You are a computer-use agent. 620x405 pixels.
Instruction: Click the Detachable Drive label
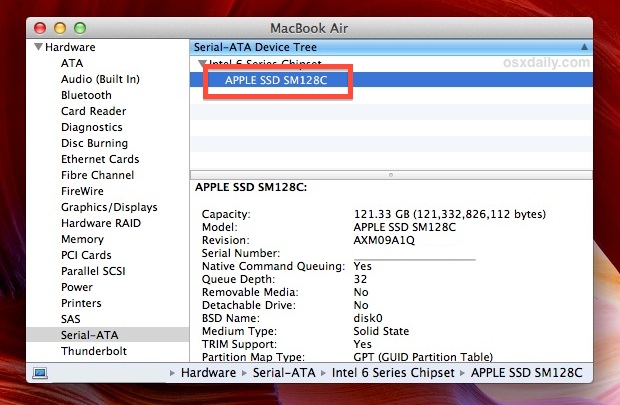[x=248, y=305]
